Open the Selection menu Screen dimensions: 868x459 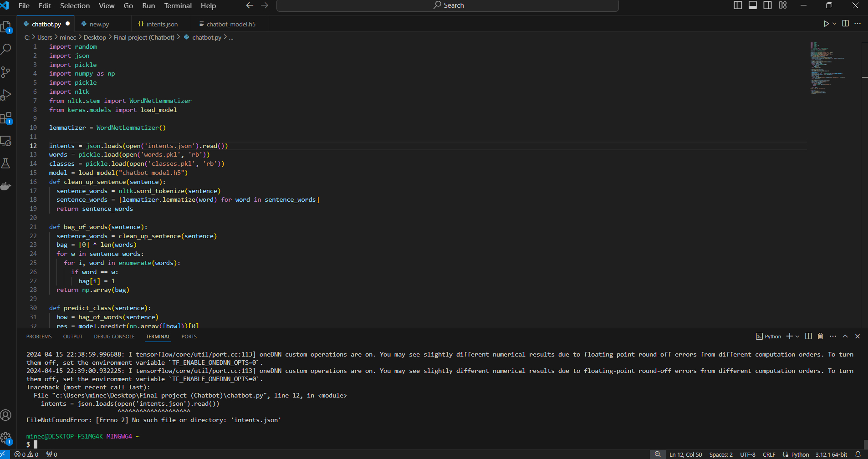[x=75, y=5]
